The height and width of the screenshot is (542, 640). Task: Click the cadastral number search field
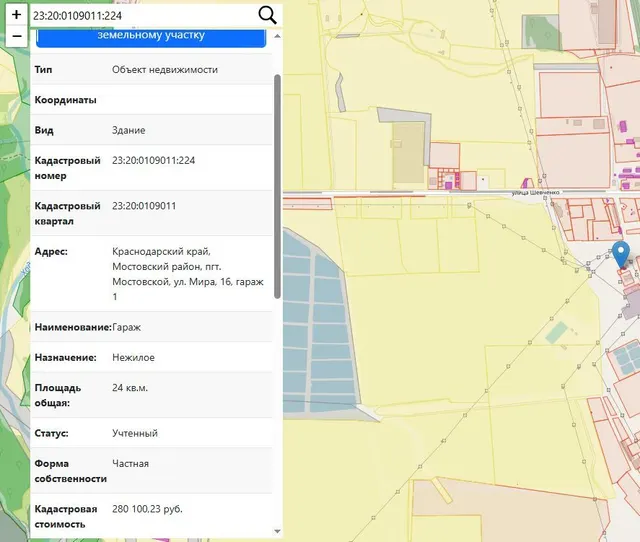coord(143,16)
